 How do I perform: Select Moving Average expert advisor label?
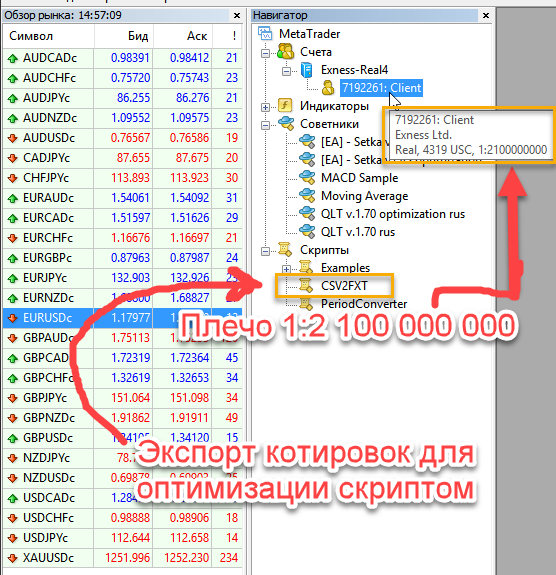coord(365,196)
